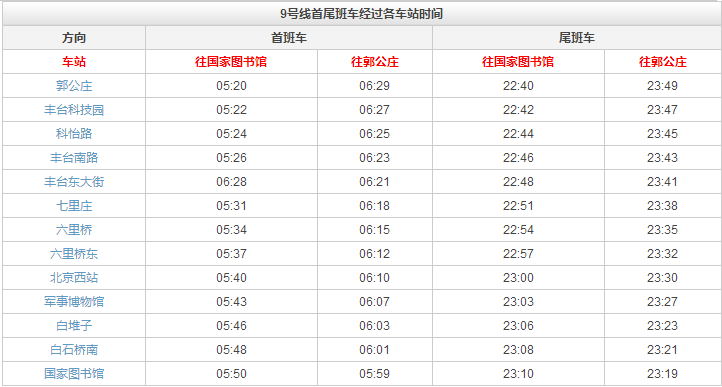Open the 丰台科技园 station link

tap(74, 110)
